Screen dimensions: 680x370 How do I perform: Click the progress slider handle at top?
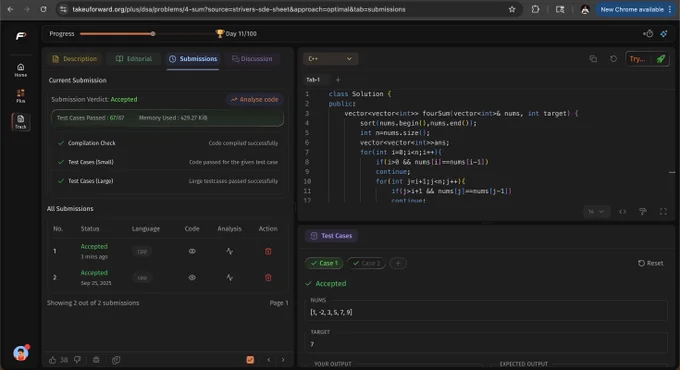(153, 33)
